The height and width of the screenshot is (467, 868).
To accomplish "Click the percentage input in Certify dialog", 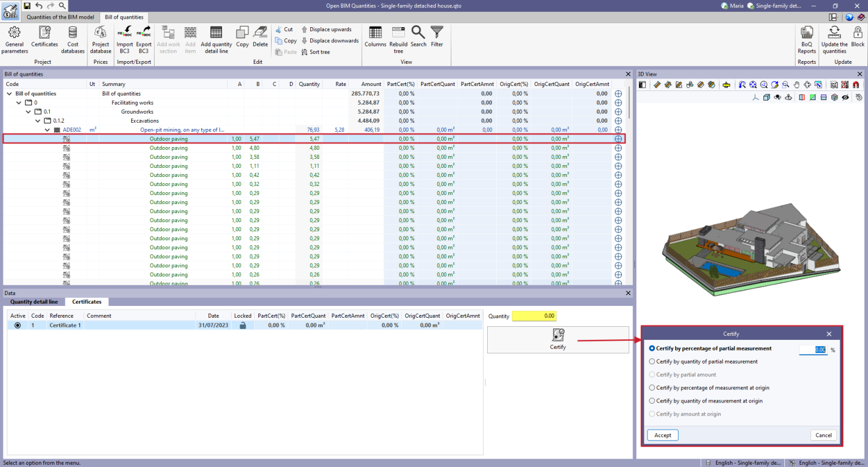I will coord(814,349).
